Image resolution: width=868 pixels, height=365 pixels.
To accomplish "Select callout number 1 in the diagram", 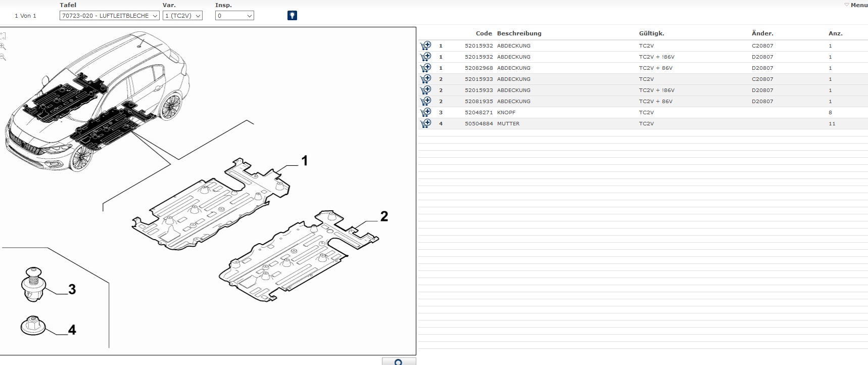I will tap(304, 161).
